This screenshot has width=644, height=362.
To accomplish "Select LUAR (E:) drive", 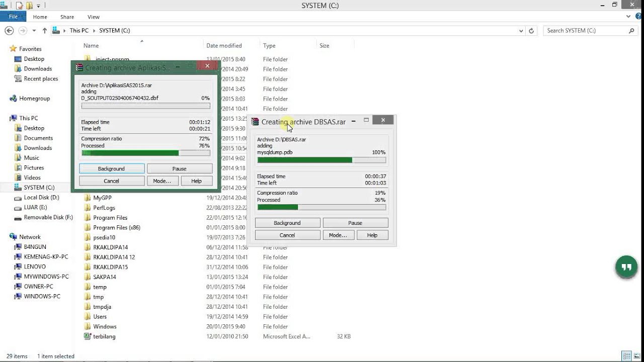I will pos(35,207).
